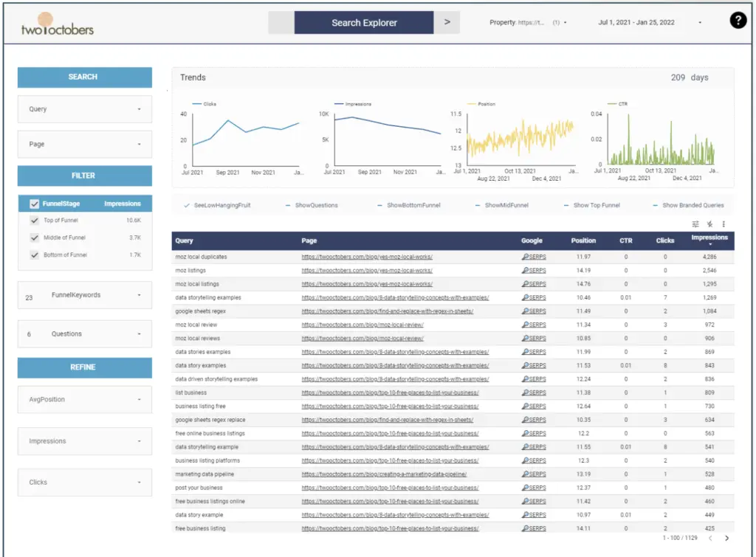This screenshot has width=756, height=557.
Task: Open SERPS for moz local review
Action: [x=534, y=325]
